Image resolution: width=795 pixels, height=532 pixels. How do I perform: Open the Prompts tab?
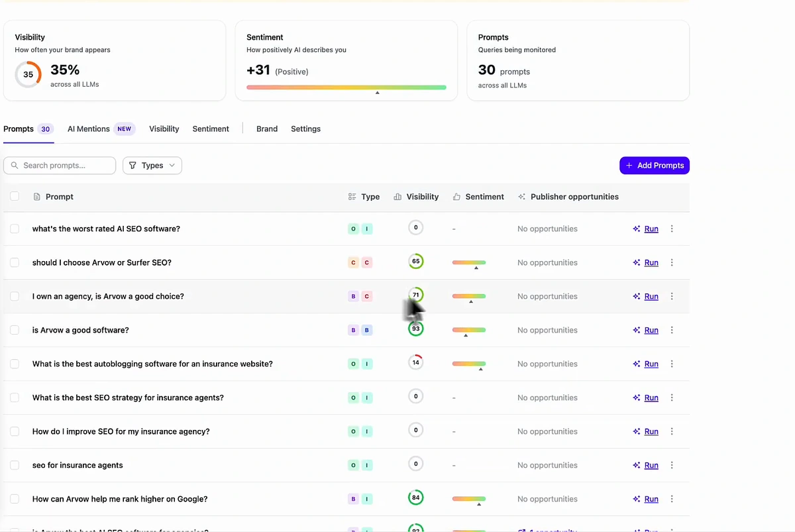[x=28, y=129]
